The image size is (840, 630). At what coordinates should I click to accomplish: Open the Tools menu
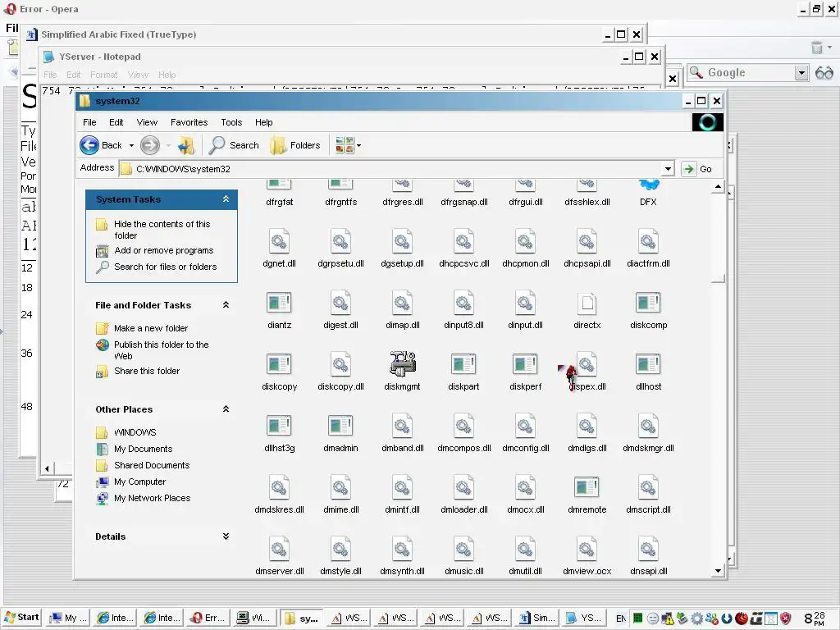[x=231, y=122]
